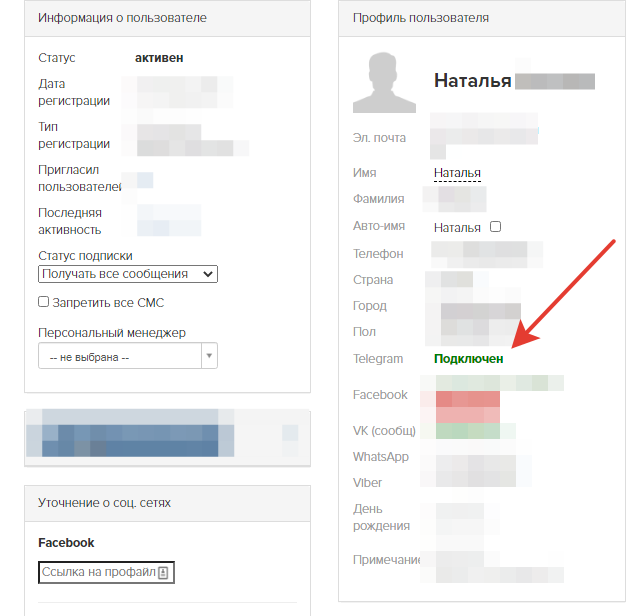The image size is (639, 616).
Task: Click the Пол field label
Action: (364, 332)
